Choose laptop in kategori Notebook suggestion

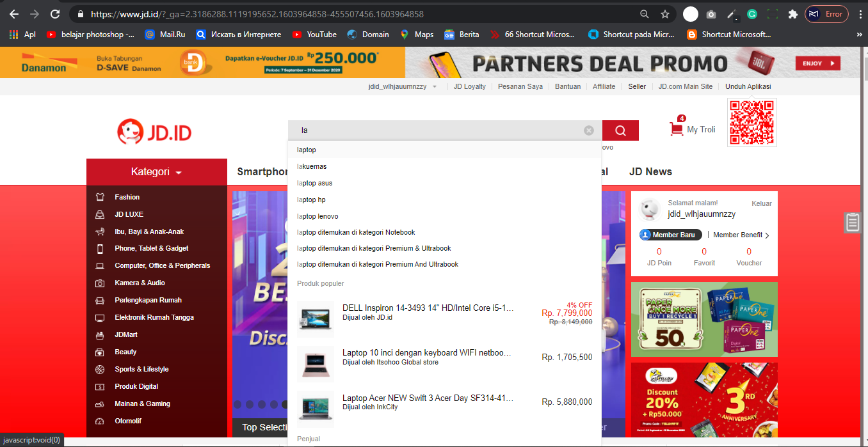pyautogui.click(x=444, y=232)
